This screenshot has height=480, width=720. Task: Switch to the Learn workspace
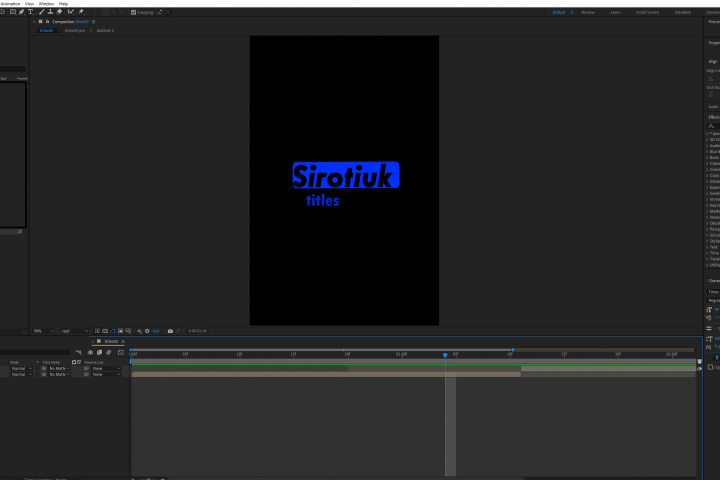click(x=616, y=12)
